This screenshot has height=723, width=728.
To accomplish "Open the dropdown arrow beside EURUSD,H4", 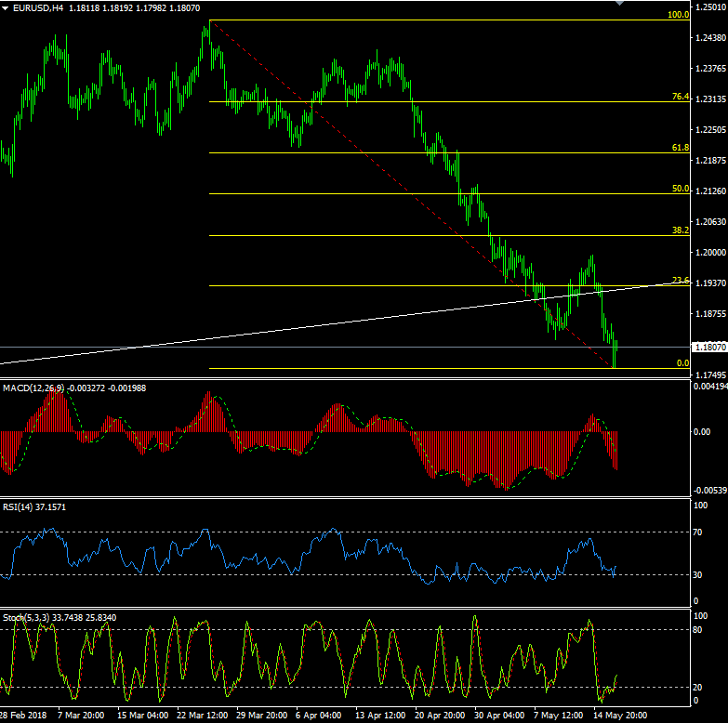I will (x=7, y=7).
